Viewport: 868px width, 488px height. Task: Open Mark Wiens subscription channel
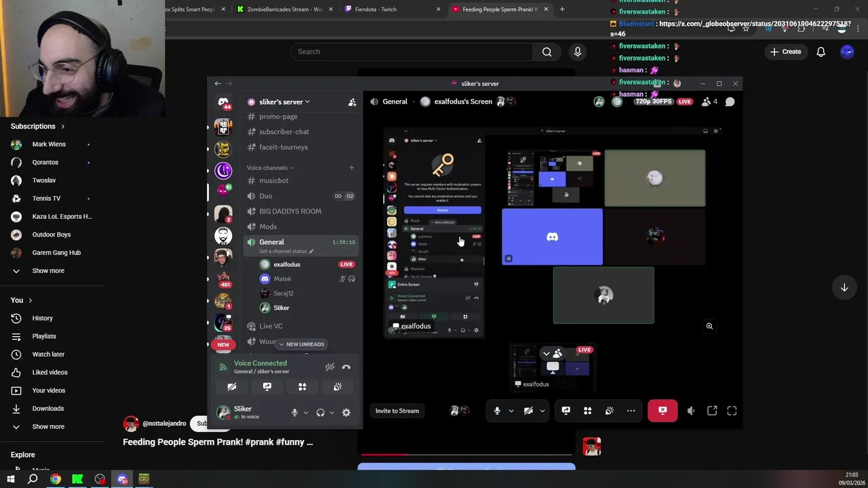[49, 144]
